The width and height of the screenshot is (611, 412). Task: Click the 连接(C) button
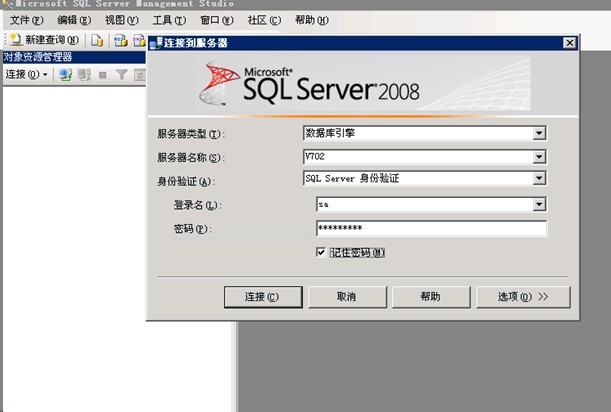[x=263, y=297]
